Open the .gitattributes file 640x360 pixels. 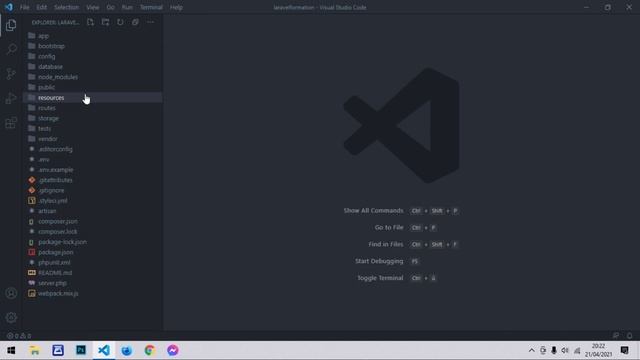pyautogui.click(x=93, y=180)
